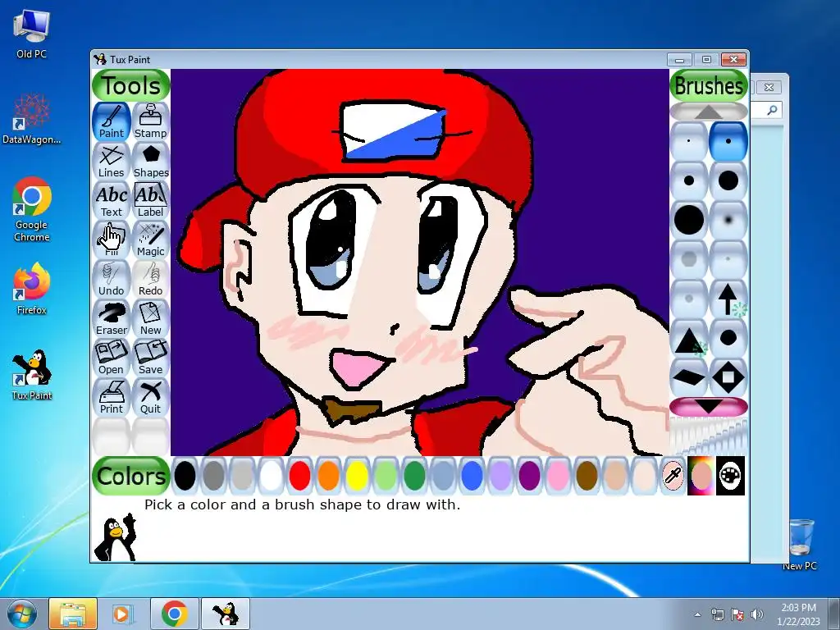
Task: Pick the dark gray color
Action: click(214, 476)
